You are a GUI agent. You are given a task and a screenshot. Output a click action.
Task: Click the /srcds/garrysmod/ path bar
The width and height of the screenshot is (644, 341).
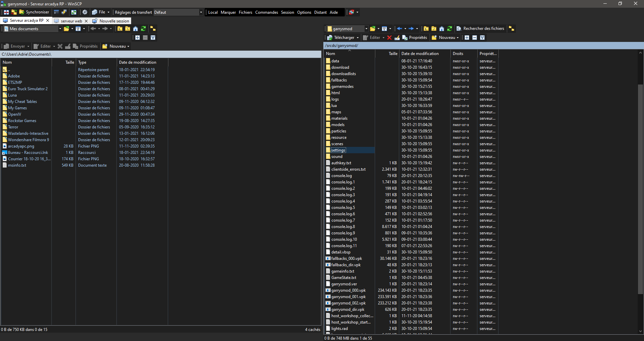click(484, 46)
